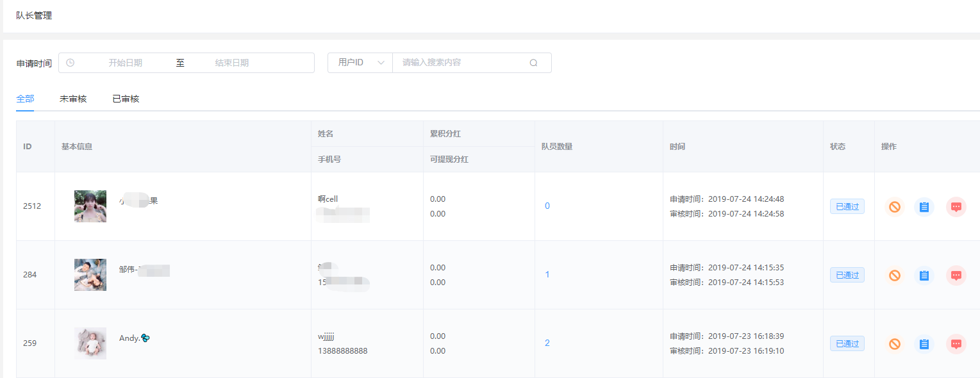Screen dimensions: 980x378
Task: Click the 请输入搜索内容 search input
Action: coord(461,63)
